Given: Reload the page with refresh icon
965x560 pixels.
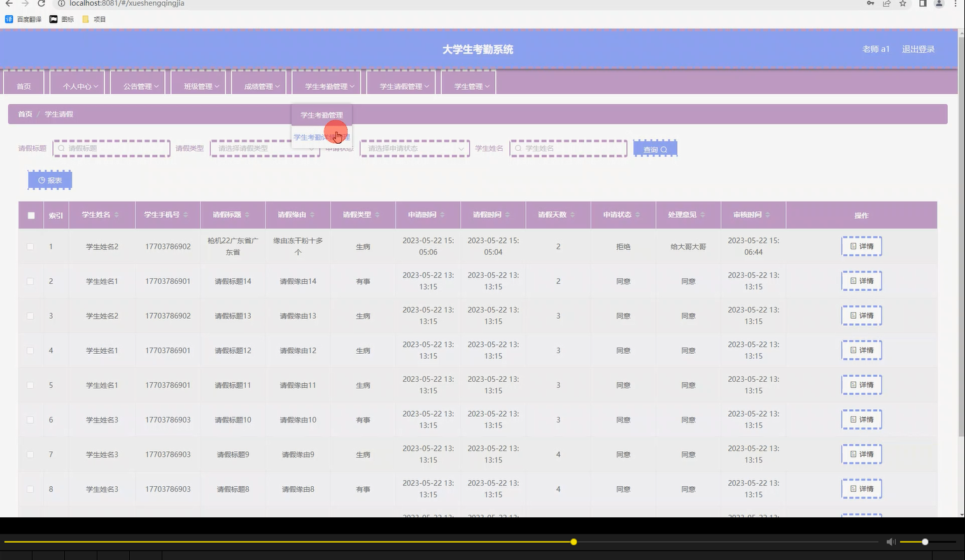Looking at the screenshot, I should tap(41, 3).
